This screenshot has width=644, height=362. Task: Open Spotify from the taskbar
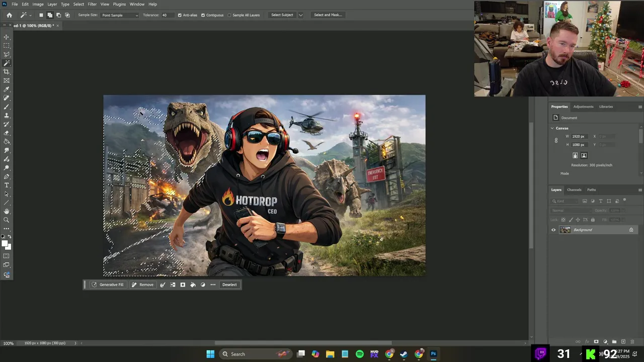point(360,354)
